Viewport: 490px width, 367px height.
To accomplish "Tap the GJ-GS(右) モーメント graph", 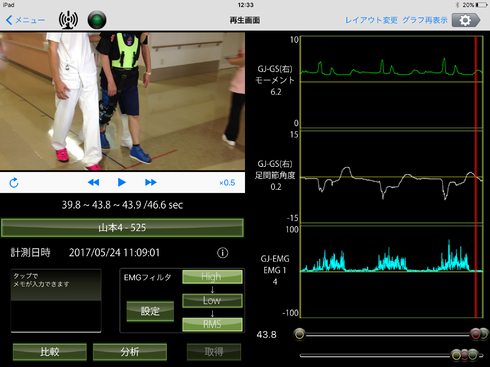I will click(392, 81).
